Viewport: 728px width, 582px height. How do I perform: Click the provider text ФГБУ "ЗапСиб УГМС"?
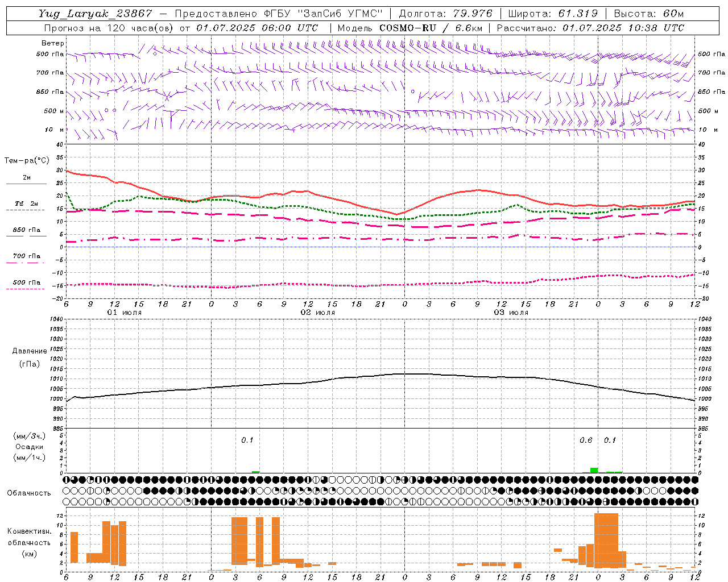tap(323, 14)
